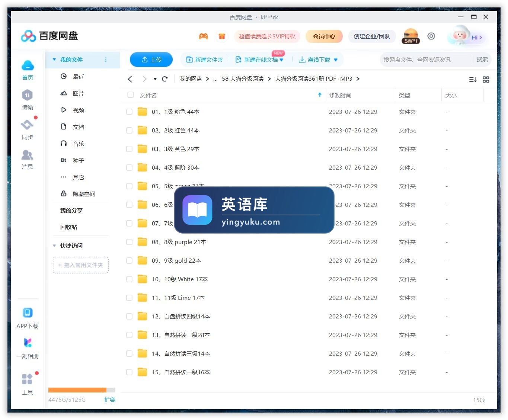Expand chevron after 我的网盘 breadcrumb
Screen dimensions: 508x420
pos(208,79)
